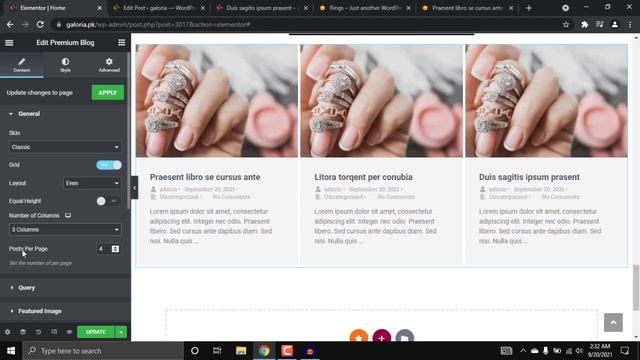
Task: Open the Elementor hamburger menu
Action: pos(9,42)
